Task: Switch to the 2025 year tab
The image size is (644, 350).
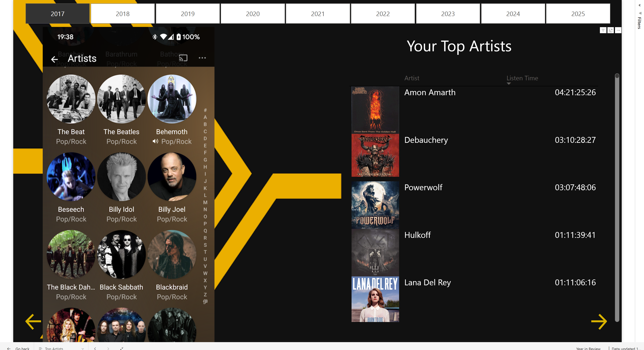Action: pos(578,14)
